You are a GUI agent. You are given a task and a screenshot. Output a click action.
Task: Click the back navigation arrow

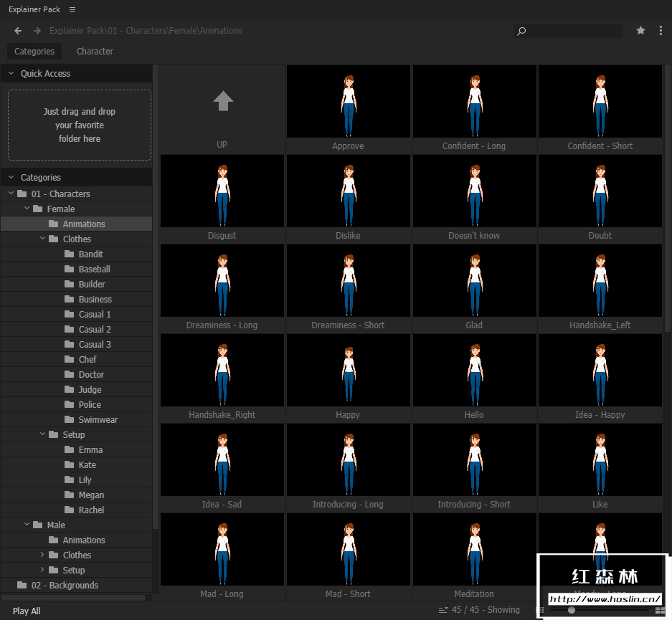coord(18,31)
